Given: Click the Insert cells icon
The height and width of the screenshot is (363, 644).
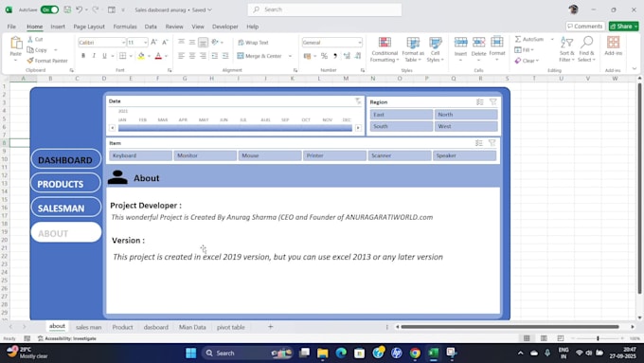Looking at the screenshot, I should point(460,42).
